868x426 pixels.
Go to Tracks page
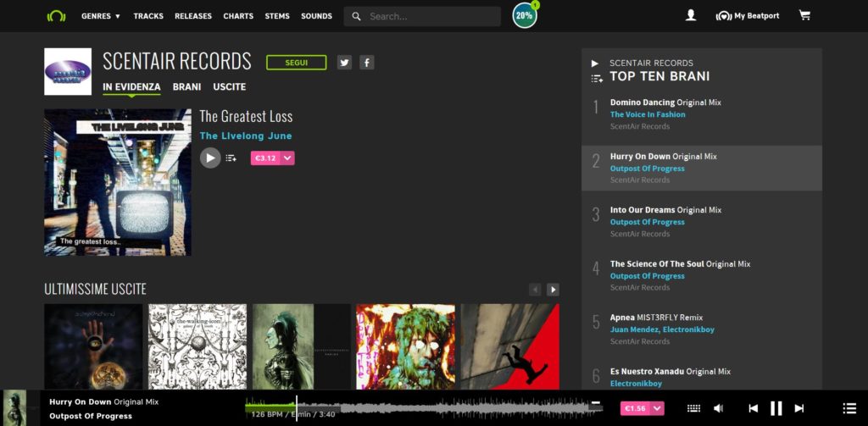[148, 16]
